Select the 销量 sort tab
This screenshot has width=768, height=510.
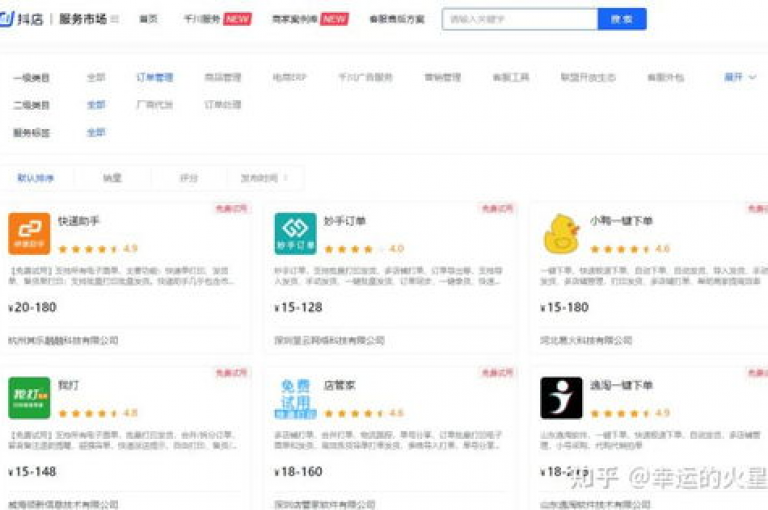(x=112, y=178)
